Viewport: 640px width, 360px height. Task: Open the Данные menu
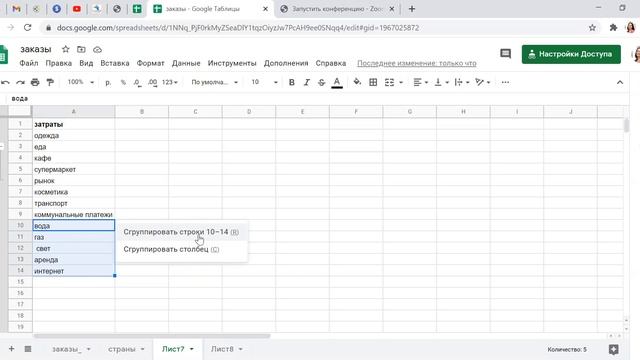186,63
